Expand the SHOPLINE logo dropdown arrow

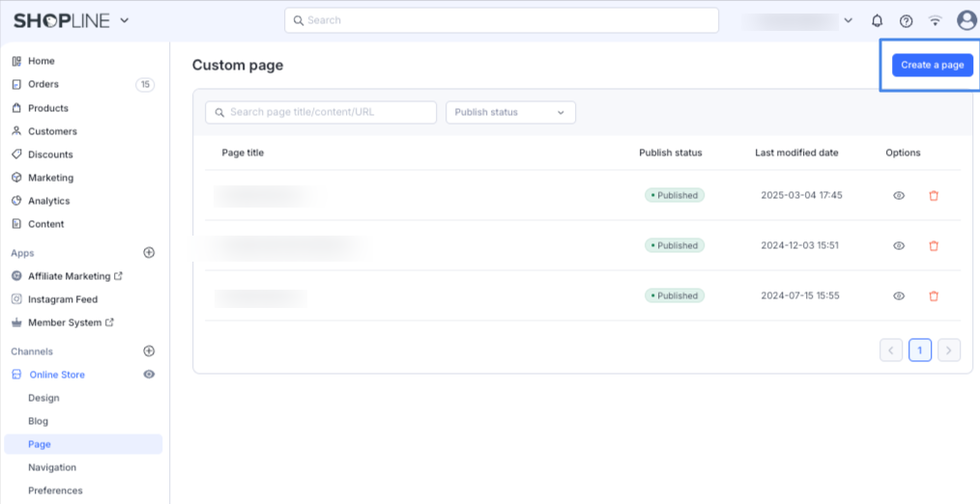click(x=125, y=20)
